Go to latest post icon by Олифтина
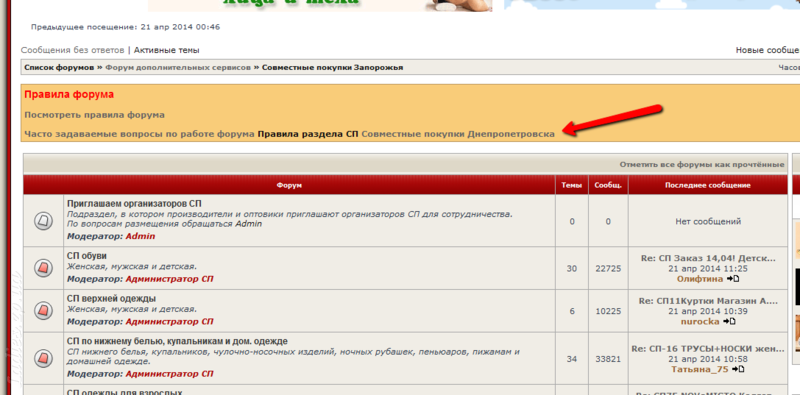Viewport: 800px width, 395px height. (x=733, y=279)
